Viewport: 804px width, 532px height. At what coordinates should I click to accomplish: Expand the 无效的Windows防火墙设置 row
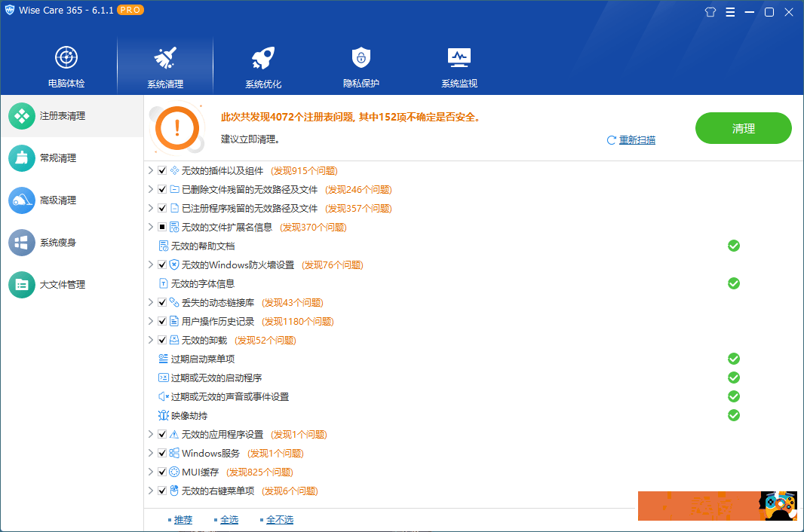click(x=151, y=264)
